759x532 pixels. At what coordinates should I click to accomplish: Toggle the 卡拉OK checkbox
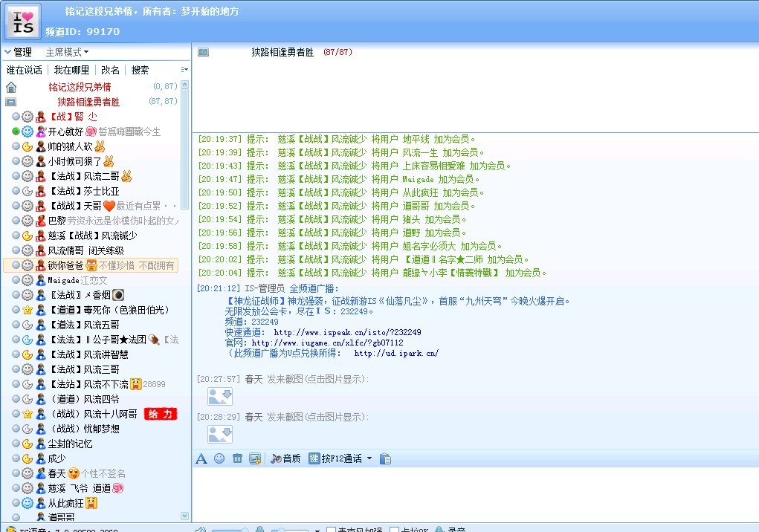click(395, 529)
